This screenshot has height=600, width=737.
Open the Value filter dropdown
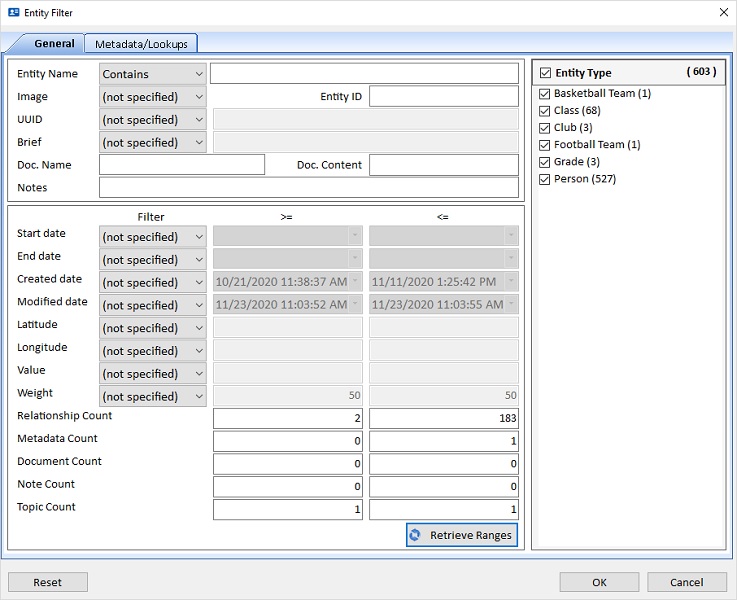click(x=153, y=374)
